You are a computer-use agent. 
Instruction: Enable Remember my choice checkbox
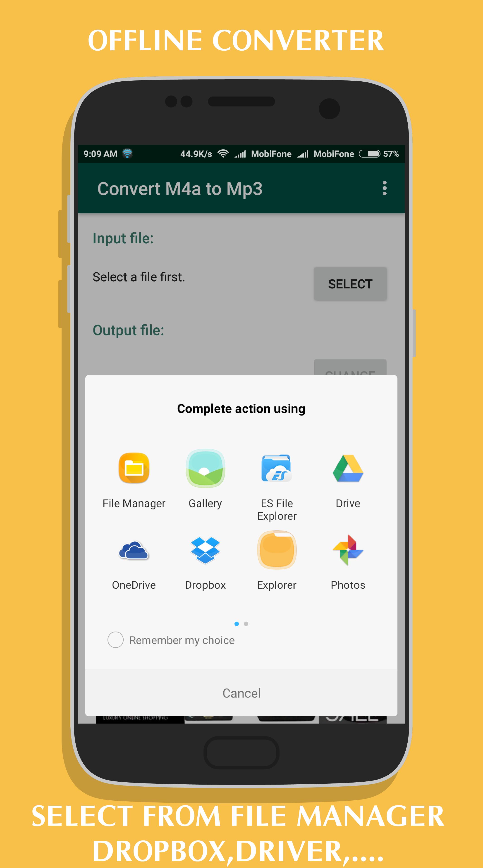[114, 639]
